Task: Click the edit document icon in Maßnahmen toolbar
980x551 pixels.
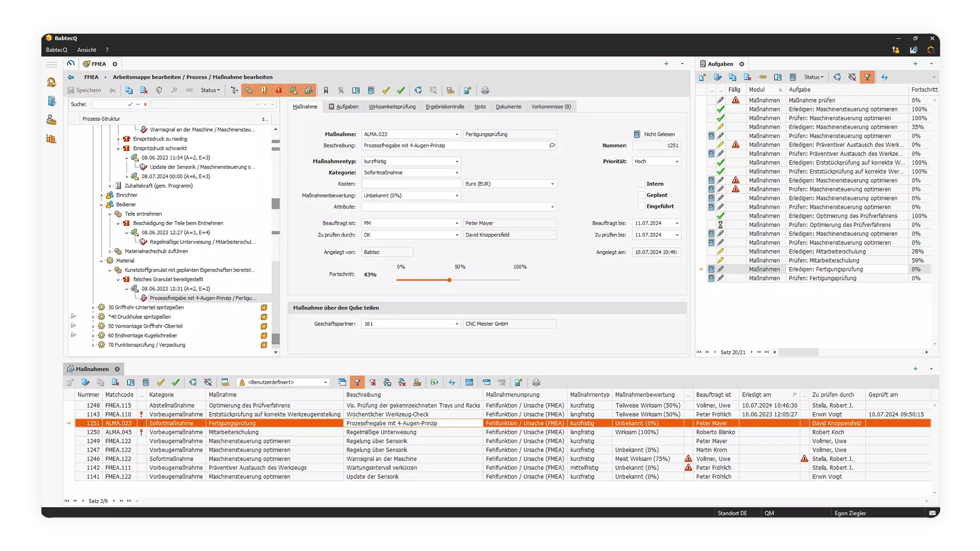Action: 85,382
